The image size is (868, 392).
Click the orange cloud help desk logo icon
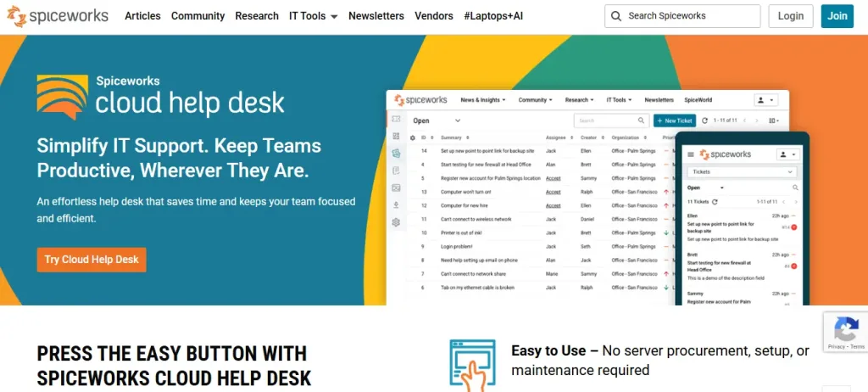[x=62, y=98]
